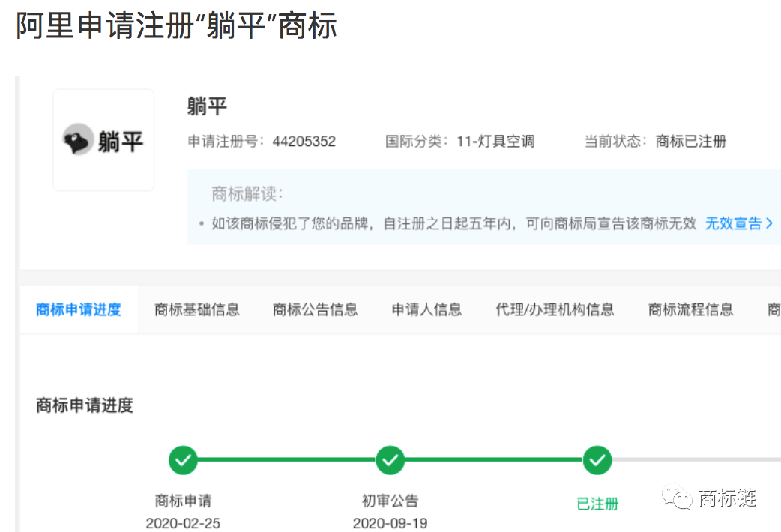Click the trademark invalidation notice sentence
This screenshot has height=532, width=781.
pos(453,223)
